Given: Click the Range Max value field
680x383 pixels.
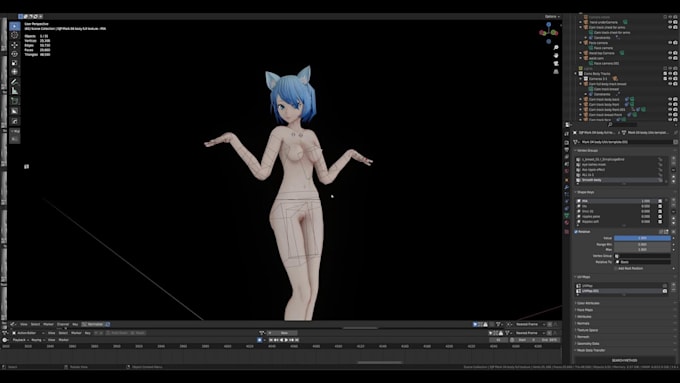Looking at the screenshot, I should [642, 249].
